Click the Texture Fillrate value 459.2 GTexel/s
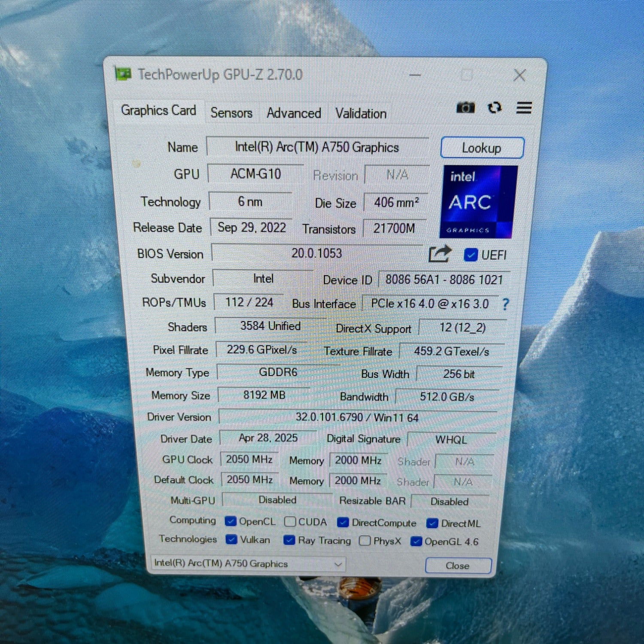644x644 pixels. point(451,352)
